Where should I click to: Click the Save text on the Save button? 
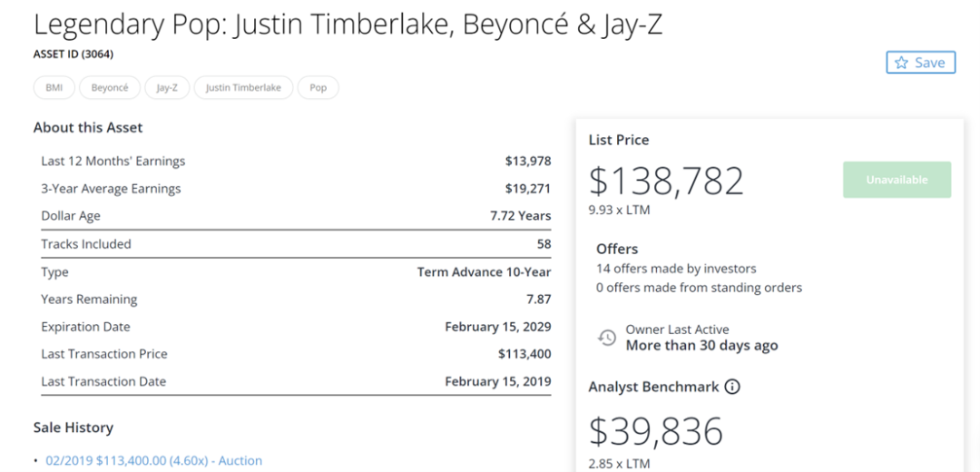[929, 63]
